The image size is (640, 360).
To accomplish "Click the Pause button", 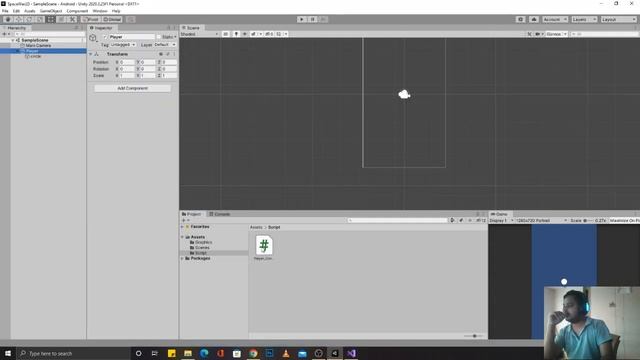I will (x=312, y=19).
